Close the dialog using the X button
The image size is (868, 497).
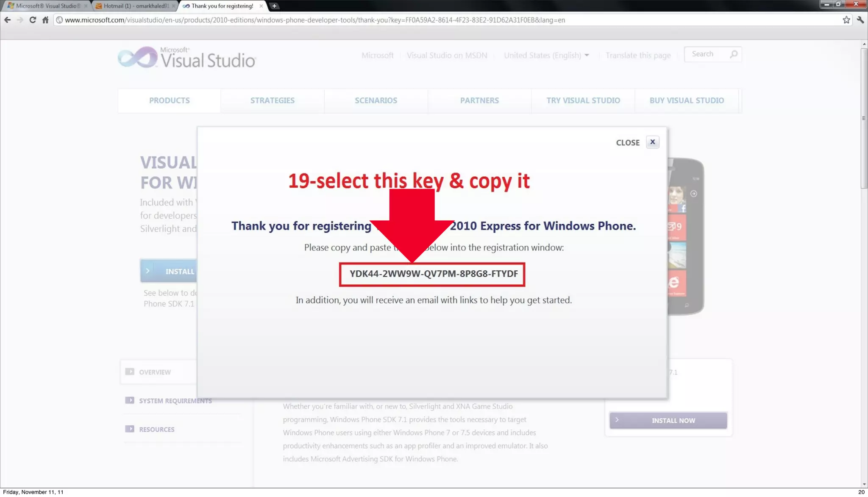(652, 142)
